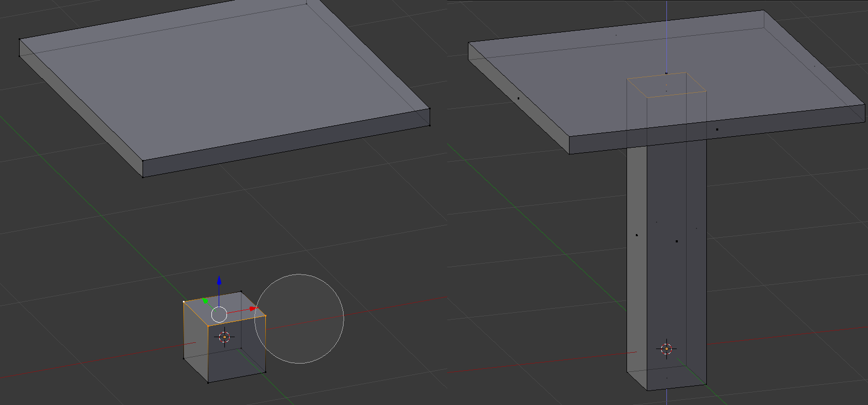This screenshot has width=868, height=405.
Task: Click the blue Z-axis line above the pillar
Action: 666,31
